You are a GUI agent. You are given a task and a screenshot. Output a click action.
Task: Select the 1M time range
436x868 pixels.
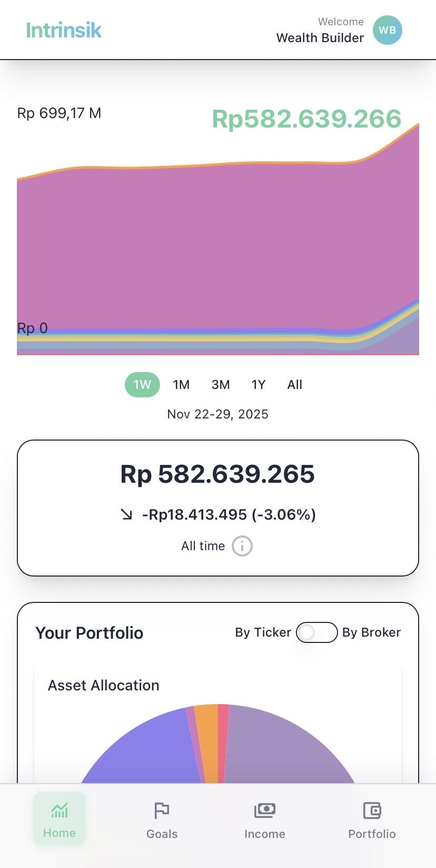(181, 385)
